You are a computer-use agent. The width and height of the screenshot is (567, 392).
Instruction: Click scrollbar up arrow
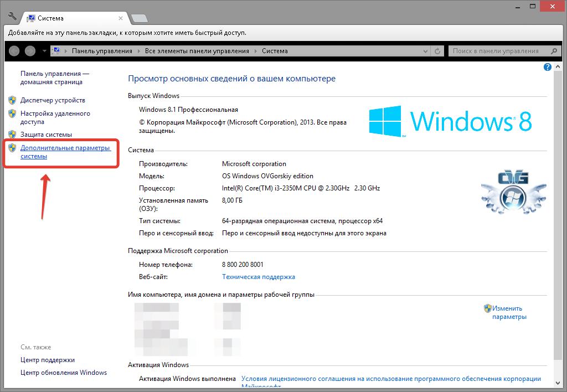coord(558,67)
